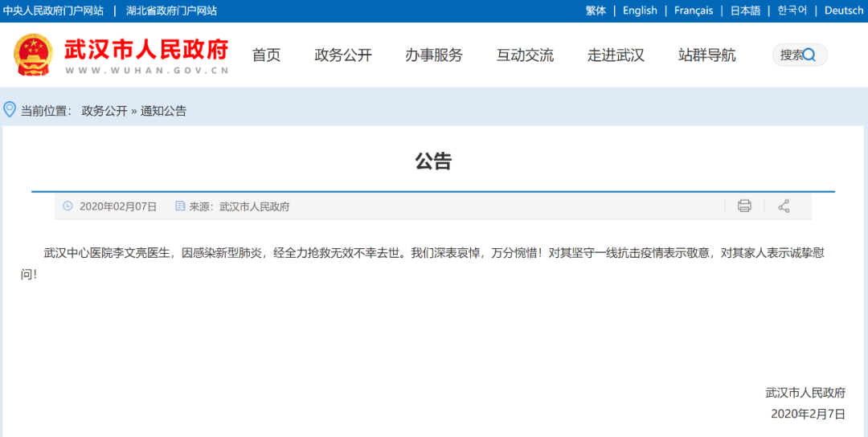Click the document icon beside 来源

pos(180,206)
